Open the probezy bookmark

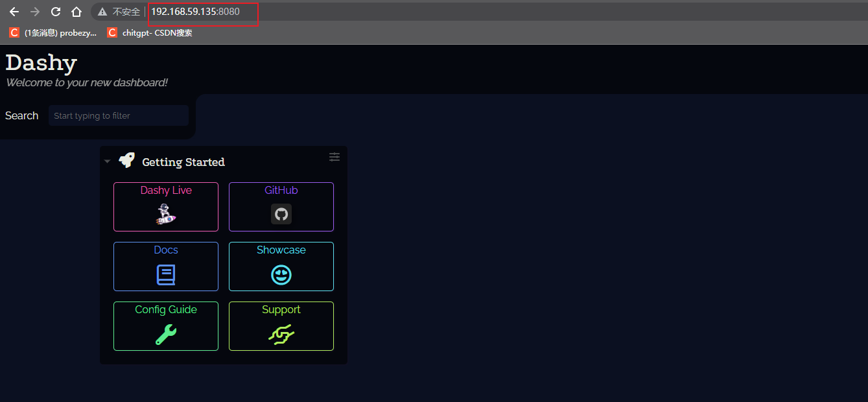pos(54,32)
